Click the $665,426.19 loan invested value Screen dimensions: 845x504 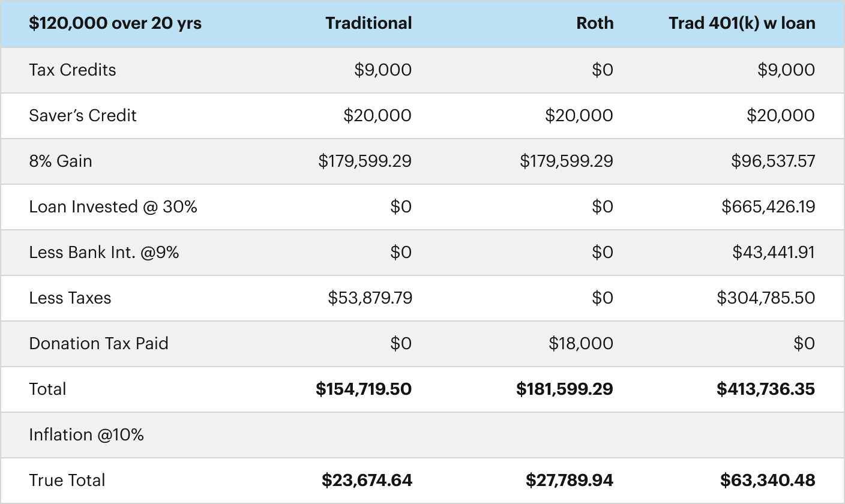(x=768, y=206)
